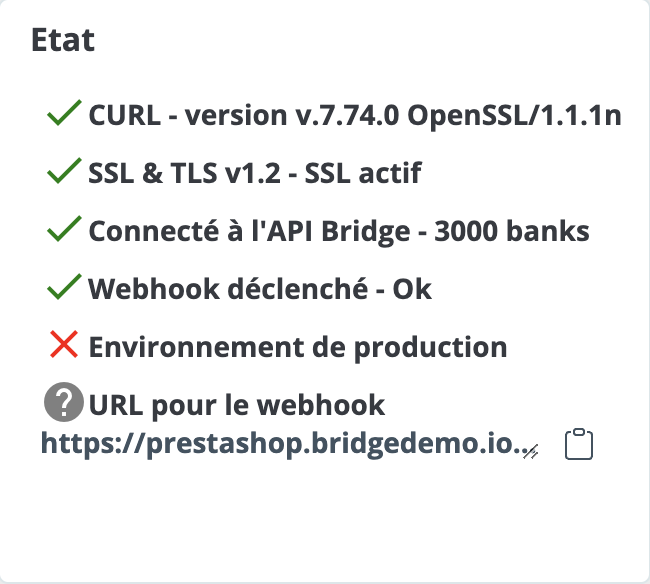Click green checkmark beside Webhook déclenché
Image resolution: width=650 pixels, height=584 pixels.
click(x=64, y=287)
